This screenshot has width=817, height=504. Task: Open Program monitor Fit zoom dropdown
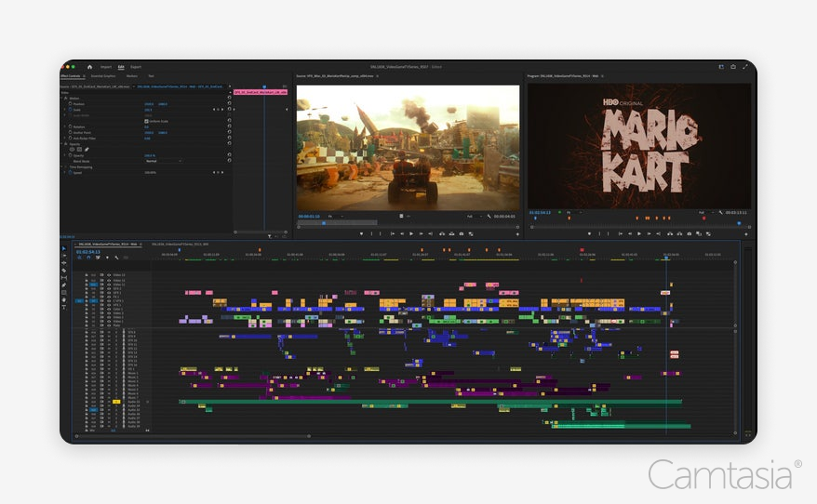tap(574, 212)
